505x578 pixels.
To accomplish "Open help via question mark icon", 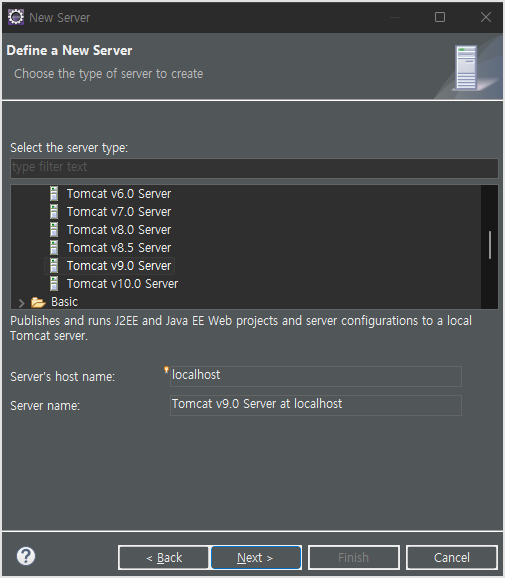I will [26, 556].
